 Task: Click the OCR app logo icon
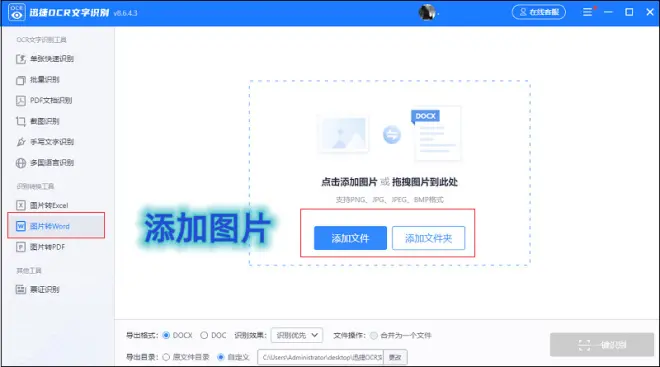[x=16, y=12]
